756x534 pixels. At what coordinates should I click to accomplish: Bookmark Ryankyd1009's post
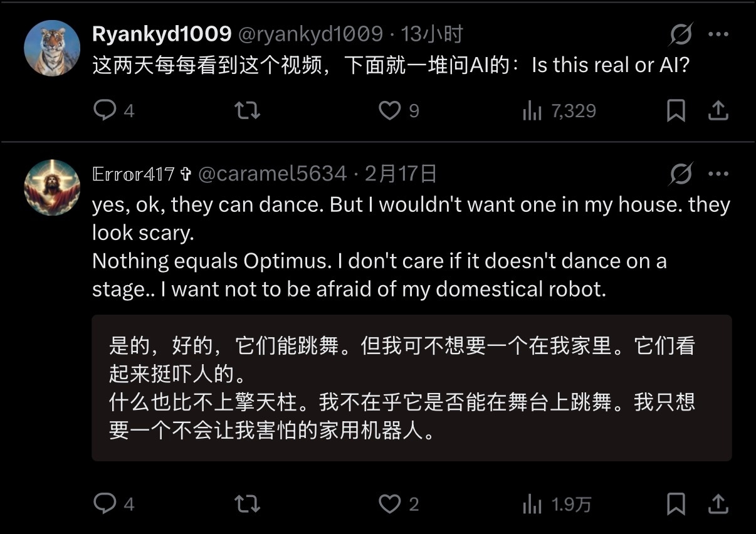click(676, 111)
